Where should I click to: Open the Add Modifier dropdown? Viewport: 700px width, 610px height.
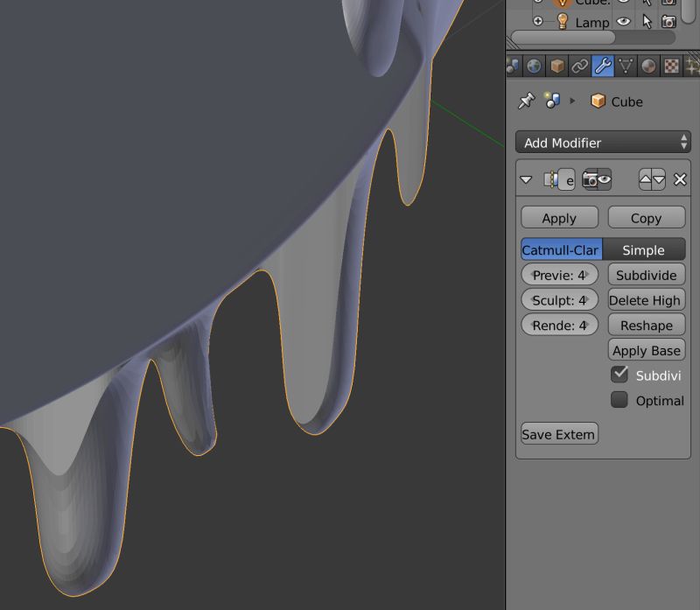click(x=602, y=143)
